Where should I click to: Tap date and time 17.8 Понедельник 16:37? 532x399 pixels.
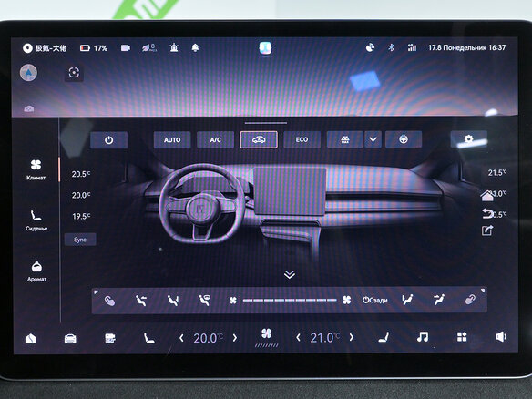(466, 47)
